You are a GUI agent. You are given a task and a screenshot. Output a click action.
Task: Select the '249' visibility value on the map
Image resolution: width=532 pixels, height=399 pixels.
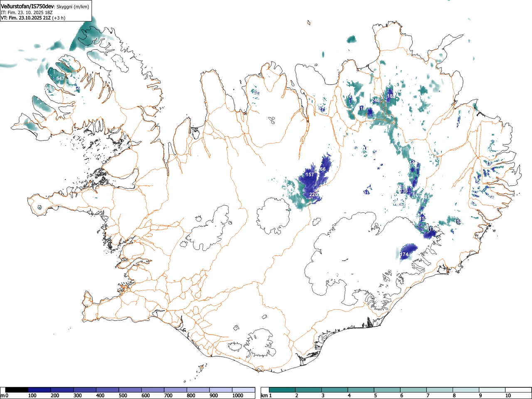[376, 100]
